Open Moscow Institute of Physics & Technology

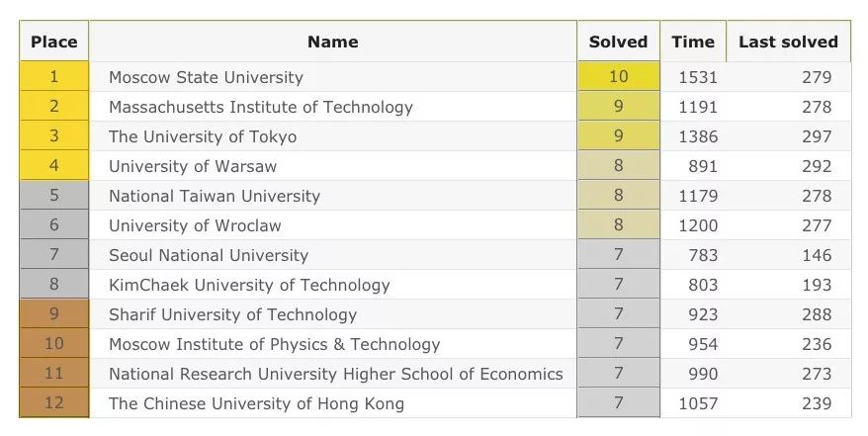pyautogui.click(x=274, y=344)
